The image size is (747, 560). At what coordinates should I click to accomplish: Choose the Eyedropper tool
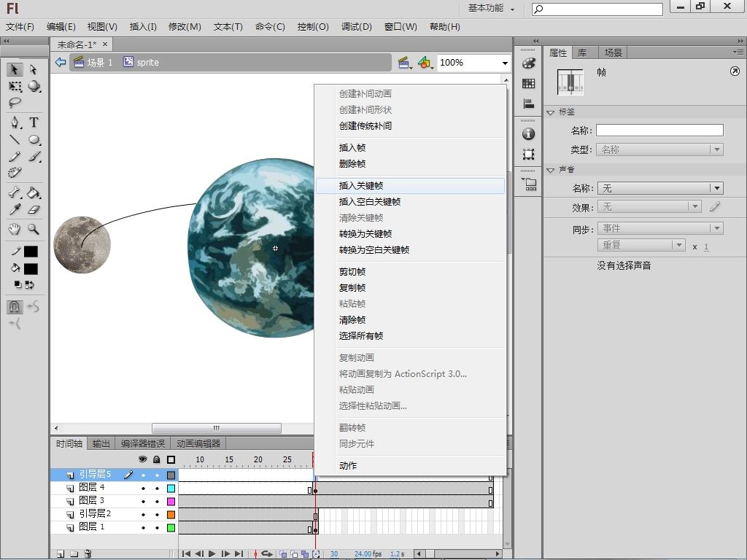click(x=15, y=210)
